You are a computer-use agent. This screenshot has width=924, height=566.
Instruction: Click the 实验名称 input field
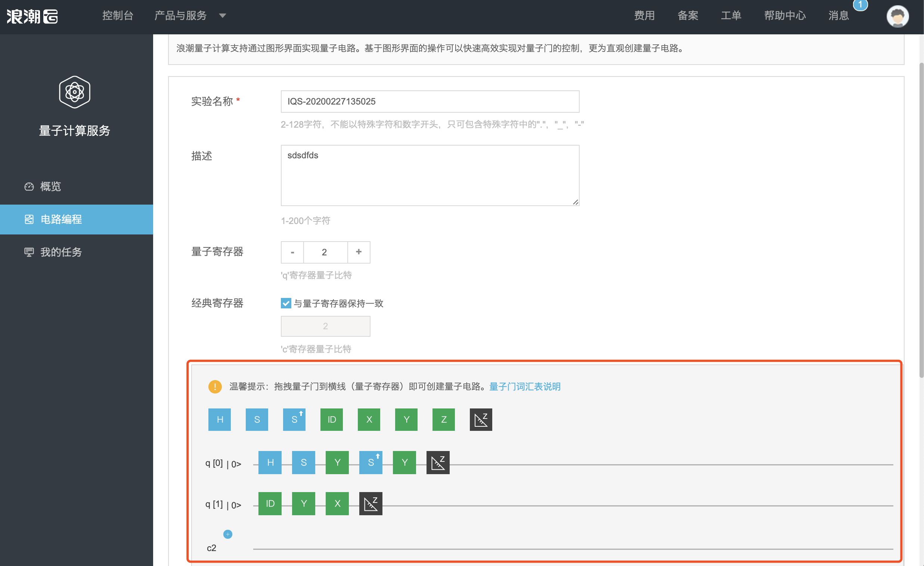point(430,101)
